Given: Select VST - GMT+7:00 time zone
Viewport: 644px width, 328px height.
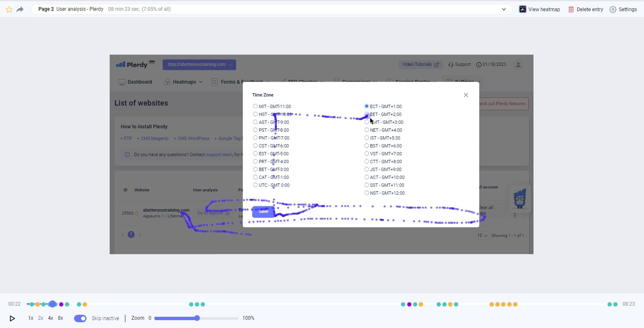Looking at the screenshot, I should [x=367, y=153].
